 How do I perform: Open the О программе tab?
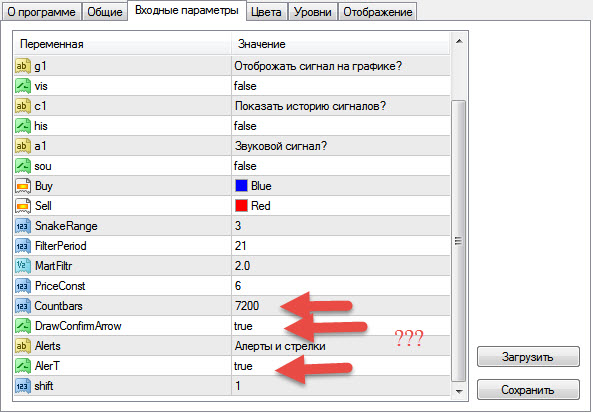point(41,12)
